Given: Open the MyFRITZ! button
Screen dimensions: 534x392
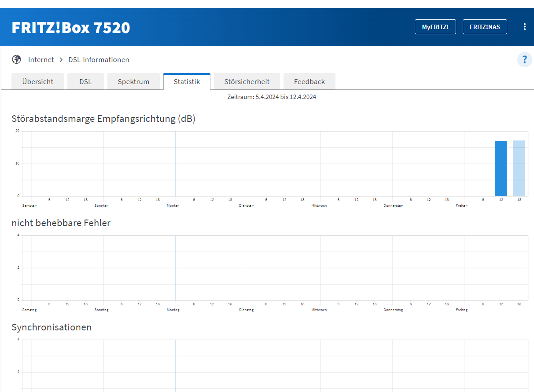Looking at the screenshot, I should coord(435,27).
